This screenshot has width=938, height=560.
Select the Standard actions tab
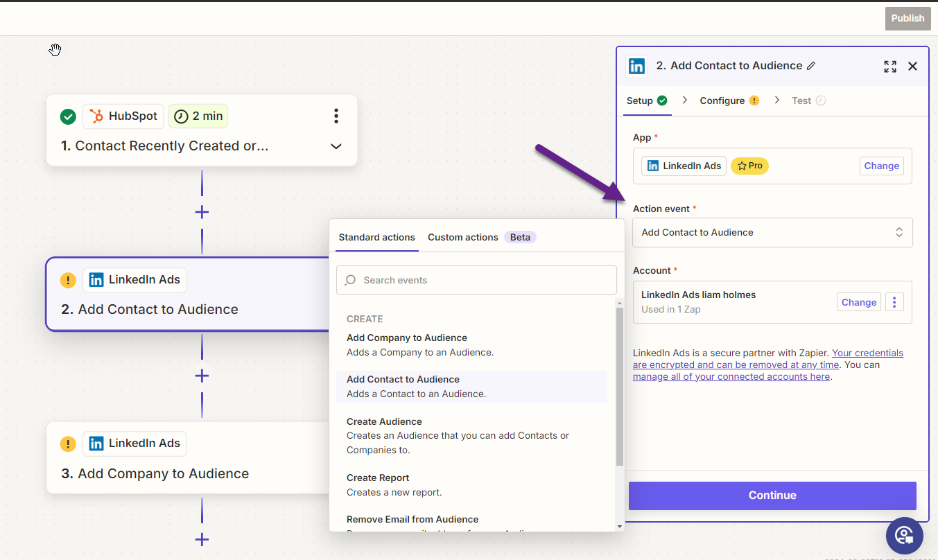point(377,237)
